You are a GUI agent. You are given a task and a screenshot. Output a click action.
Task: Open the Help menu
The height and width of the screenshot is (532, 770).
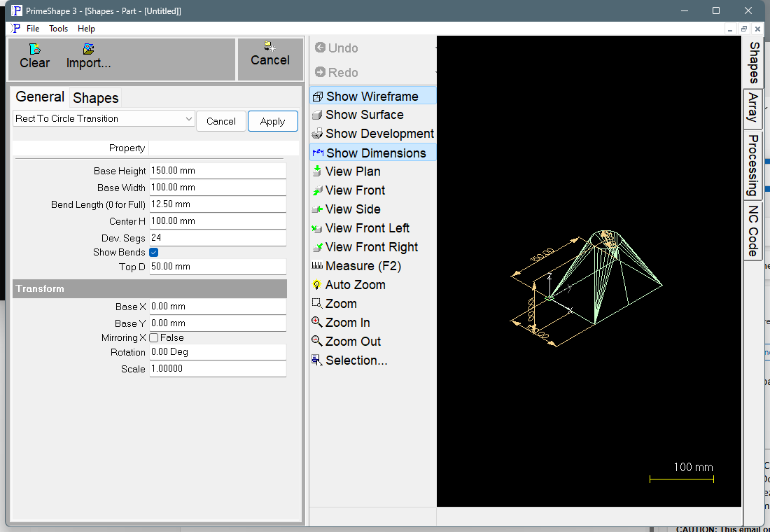click(x=86, y=29)
